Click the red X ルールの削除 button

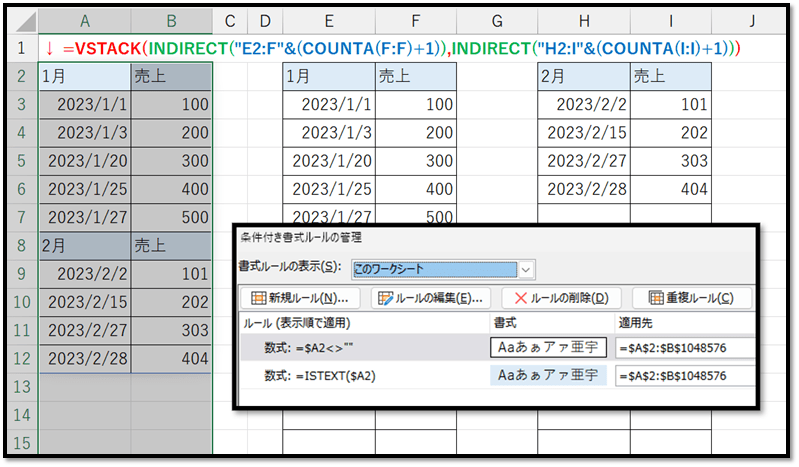[x=561, y=298]
